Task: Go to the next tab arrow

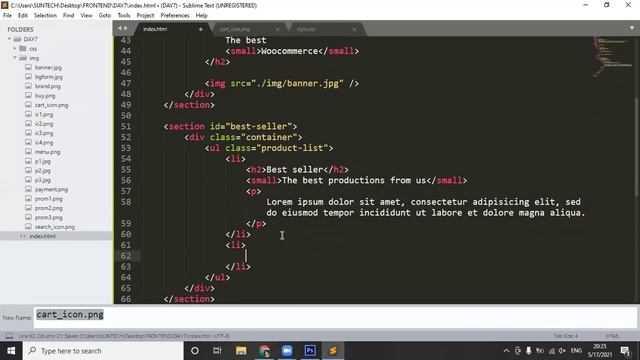Action: [126, 28]
